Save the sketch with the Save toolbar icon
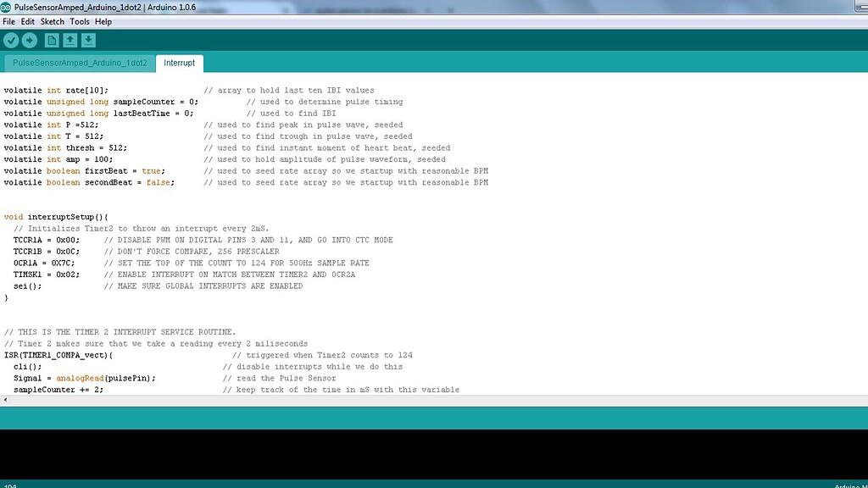 point(88,40)
